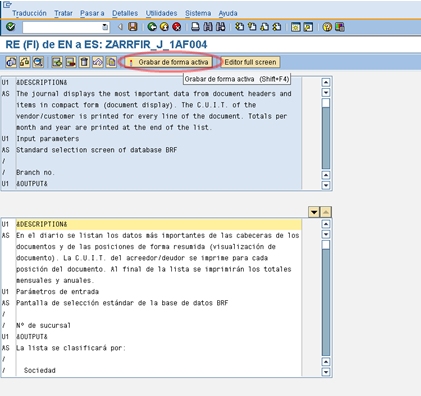Image resolution: width=421 pixels, height=396 pixels.
Task: Click the trash can delete icon
Action: point(84,62)
